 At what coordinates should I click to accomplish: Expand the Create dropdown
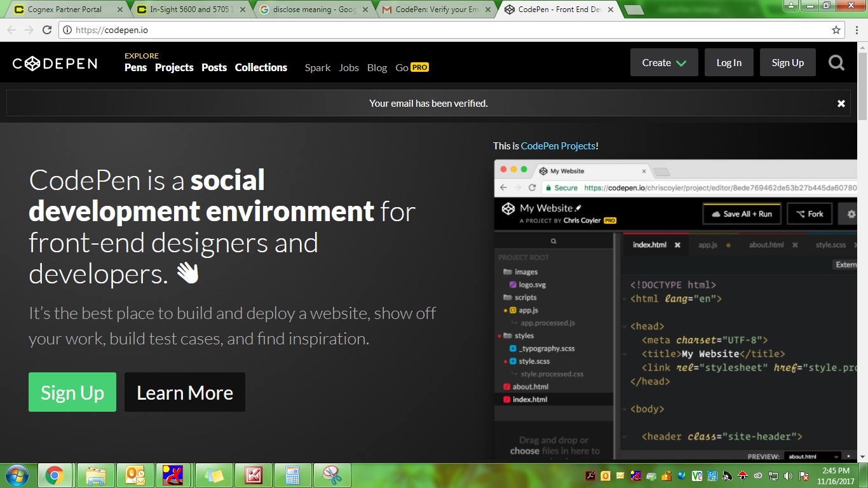[x=664, y=62]
